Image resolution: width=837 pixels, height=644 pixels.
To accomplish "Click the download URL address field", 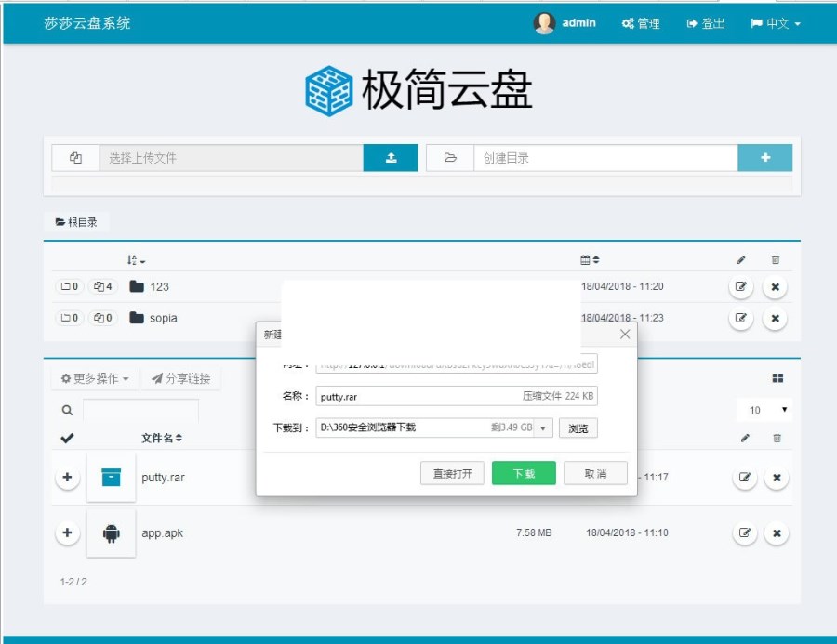I will coord(457,364).
